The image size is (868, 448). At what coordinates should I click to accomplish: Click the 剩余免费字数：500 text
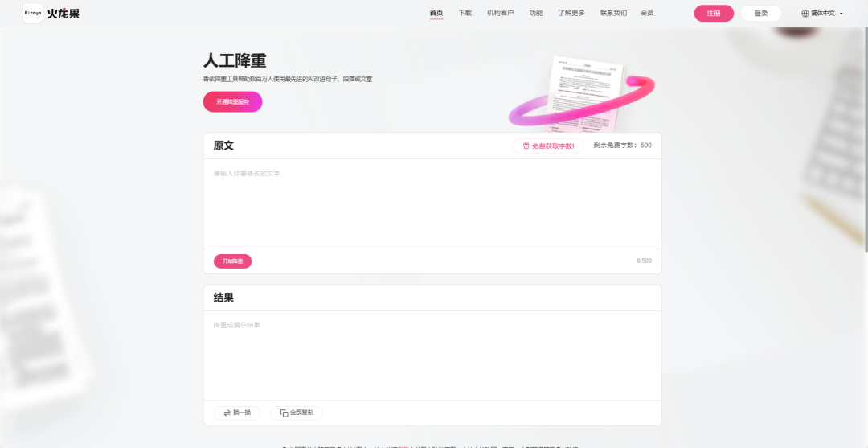622,146
